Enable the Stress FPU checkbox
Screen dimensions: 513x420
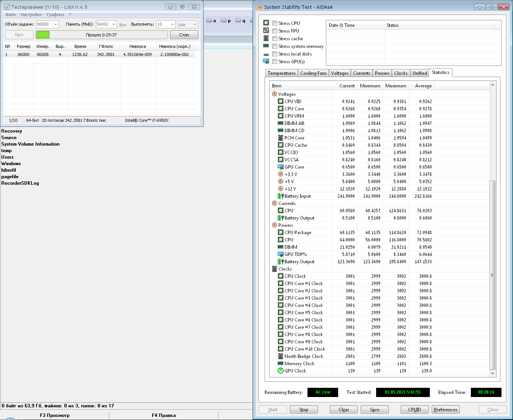(x=275, y=31)
